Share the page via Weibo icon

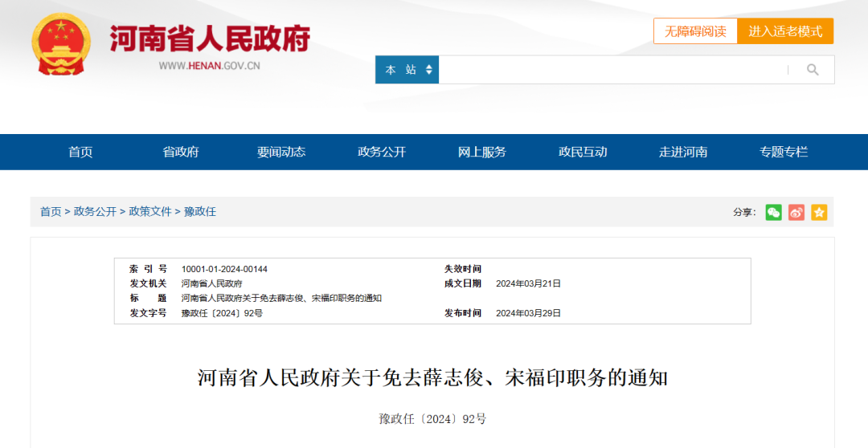point(796,212)
